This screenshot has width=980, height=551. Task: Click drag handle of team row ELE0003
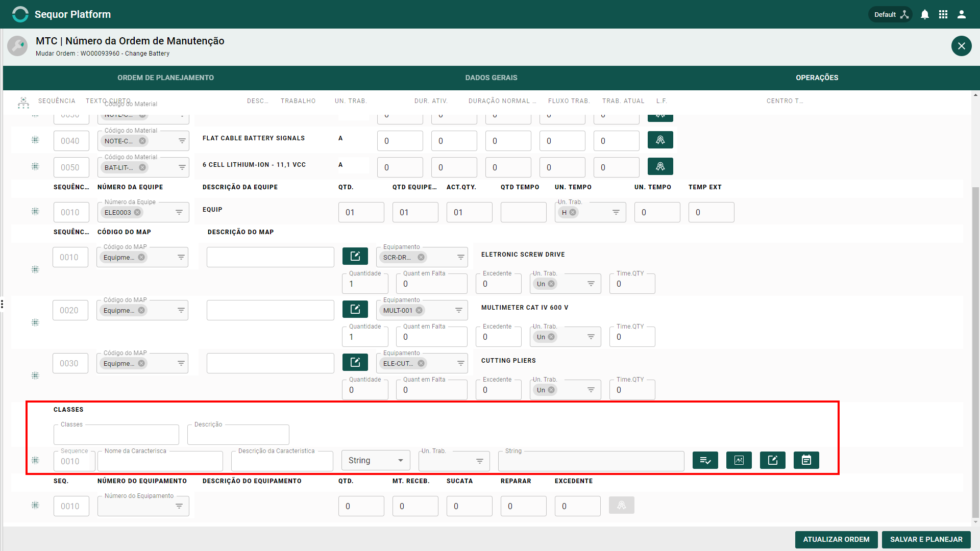pos(35,211)
